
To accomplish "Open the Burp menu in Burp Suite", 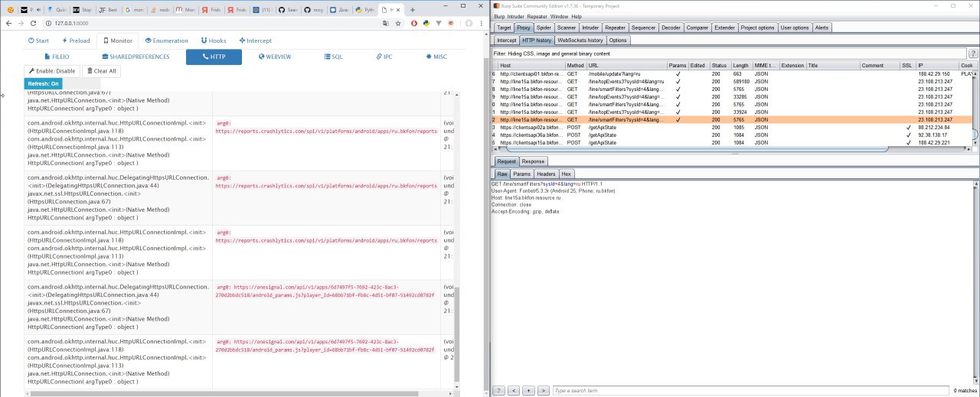I will pyautogui.click(x=499, y=16).
